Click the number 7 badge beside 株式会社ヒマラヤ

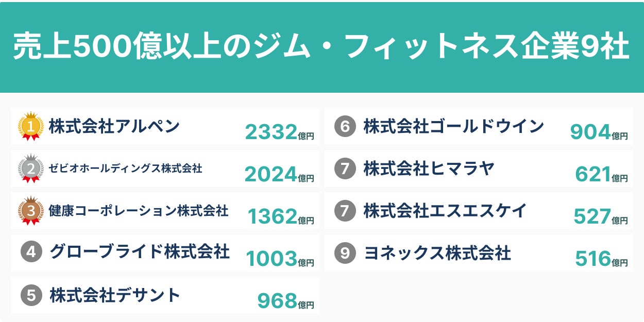click(345, 169)
